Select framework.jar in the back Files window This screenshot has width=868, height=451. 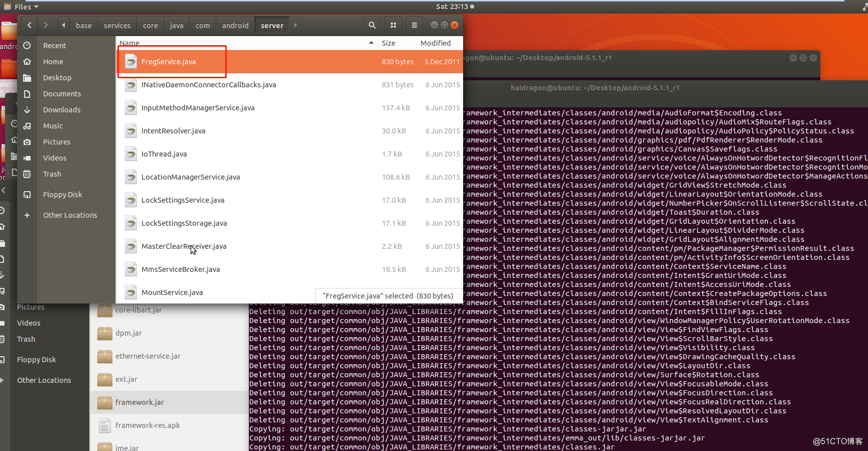[x=169, y=402]
